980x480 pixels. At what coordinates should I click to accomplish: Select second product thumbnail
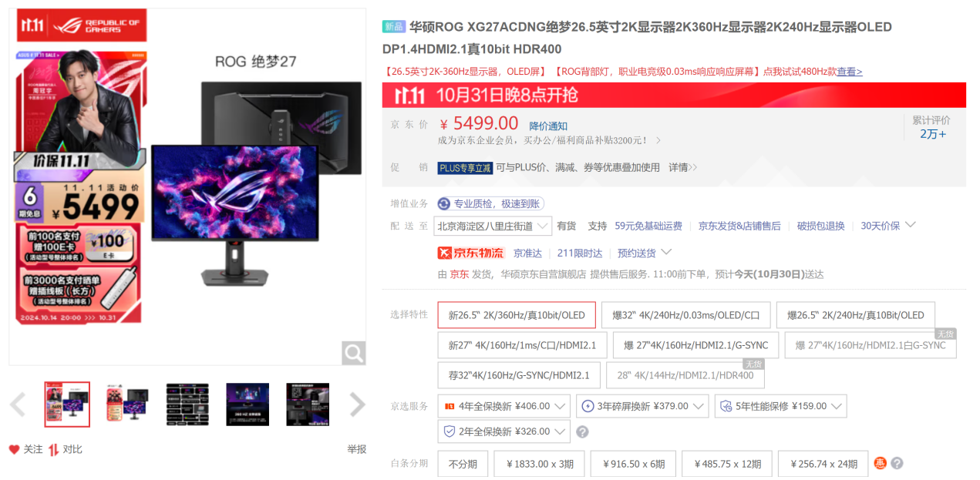(x=127, y=404)
